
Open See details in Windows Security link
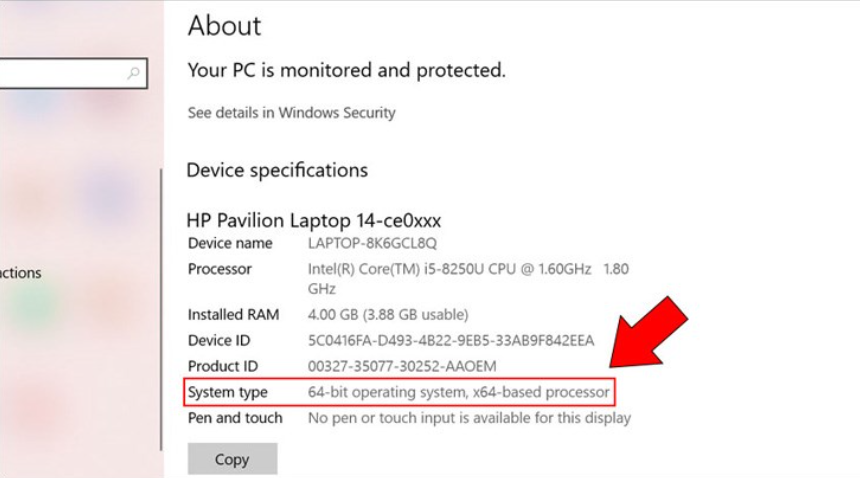(291, 113)
